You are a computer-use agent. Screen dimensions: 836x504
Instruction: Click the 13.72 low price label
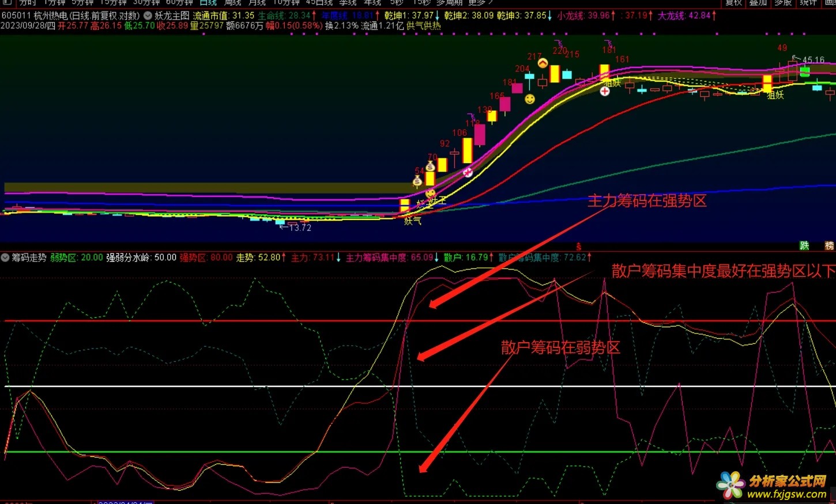tap(300, 228)
